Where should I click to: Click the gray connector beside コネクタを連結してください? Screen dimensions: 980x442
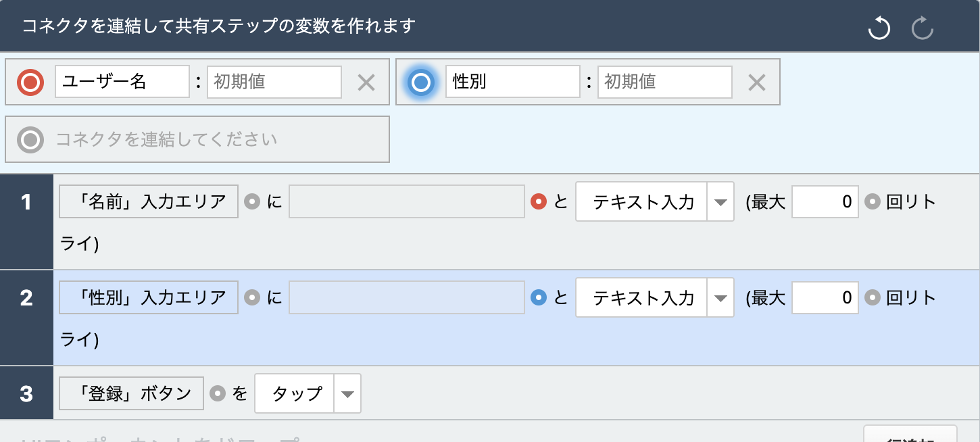coord(30,140)
